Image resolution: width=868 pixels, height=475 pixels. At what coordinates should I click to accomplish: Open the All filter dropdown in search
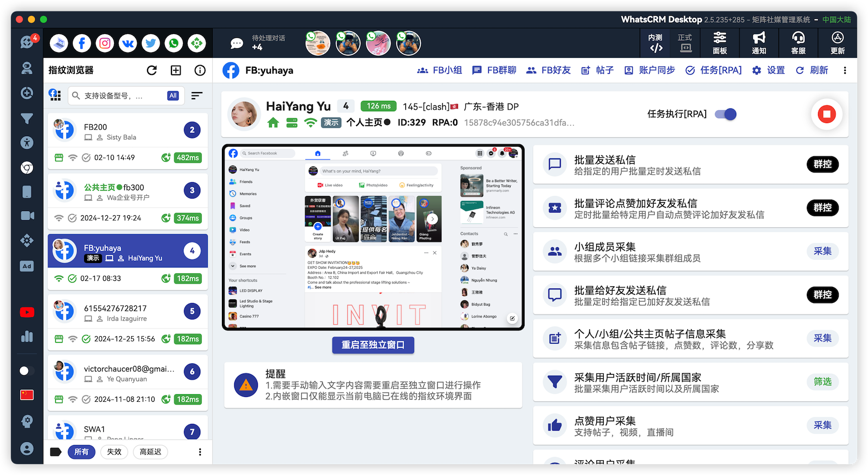173,96
